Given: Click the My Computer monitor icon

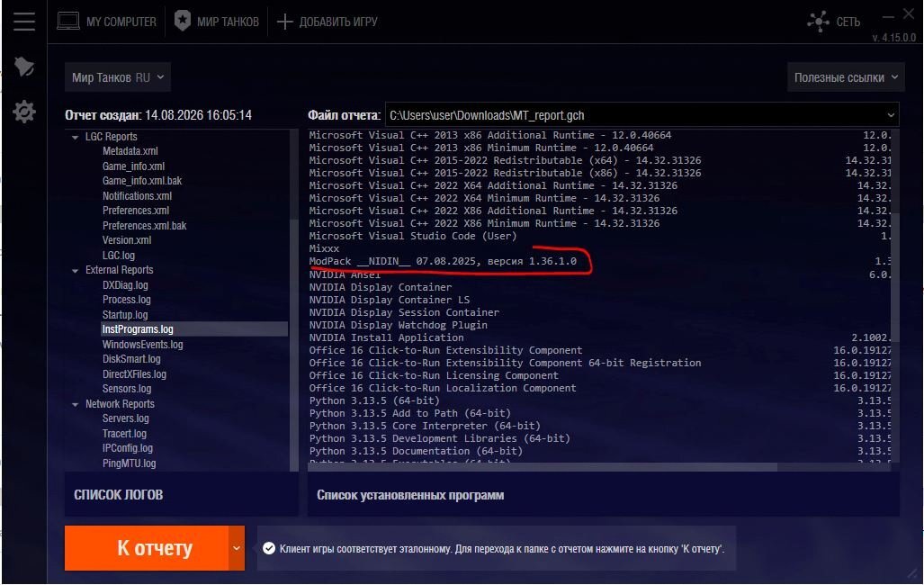Looking at the screenshot, I should [x=68, y=22].
